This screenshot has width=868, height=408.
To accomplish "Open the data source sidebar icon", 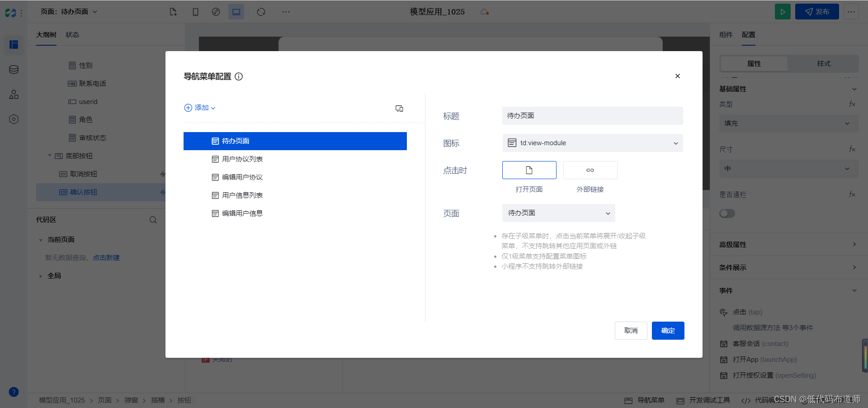I will coord(14,70).
